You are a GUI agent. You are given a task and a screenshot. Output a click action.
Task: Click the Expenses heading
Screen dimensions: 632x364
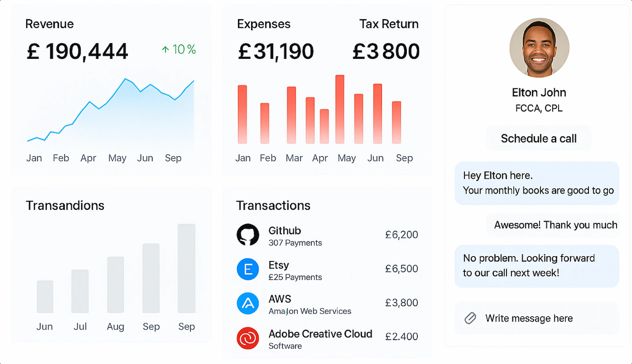(264, 24)
